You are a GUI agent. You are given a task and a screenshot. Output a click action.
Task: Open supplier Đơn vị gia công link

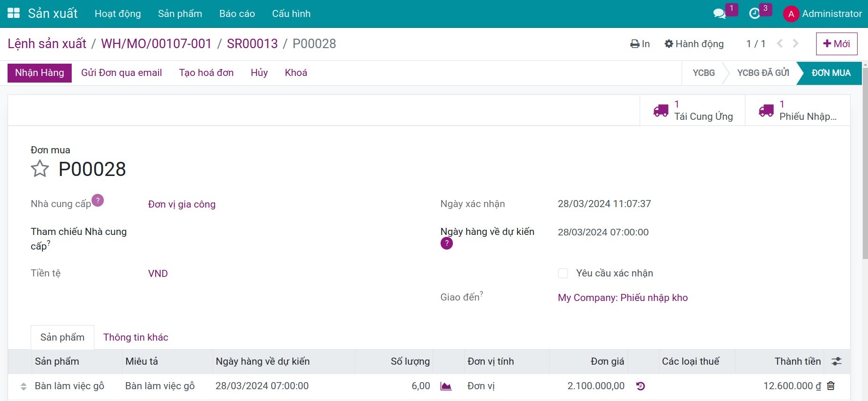182,204
